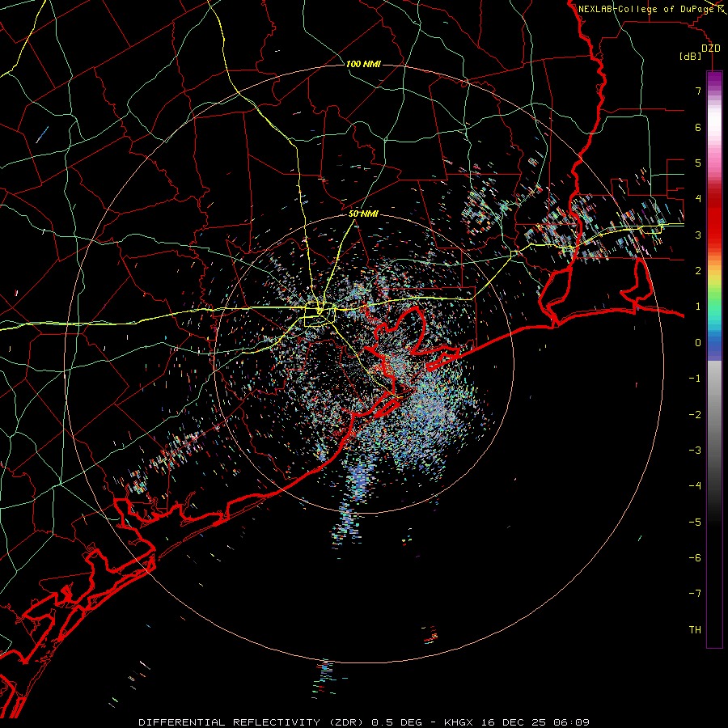This screenshot has height=728, width=728.
Task: Click the [dB] units label
Action: [x=691, y=57]
